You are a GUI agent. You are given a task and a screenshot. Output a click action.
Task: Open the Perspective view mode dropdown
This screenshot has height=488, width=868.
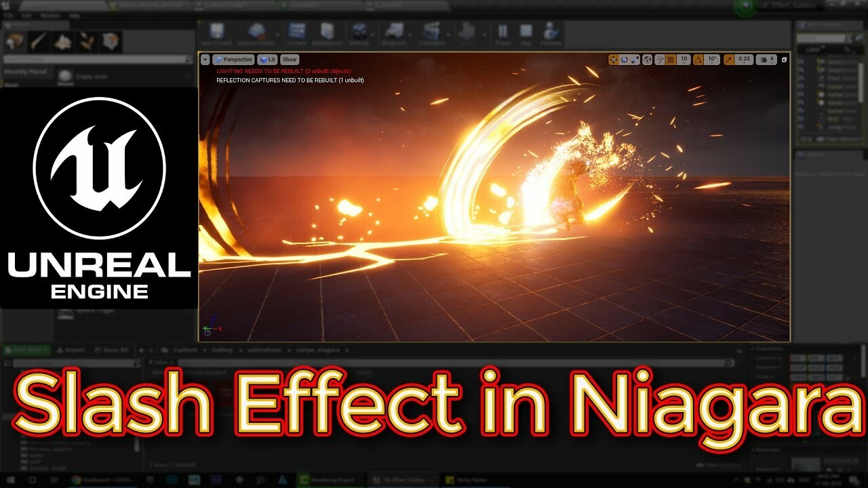[x=233, y=60]
